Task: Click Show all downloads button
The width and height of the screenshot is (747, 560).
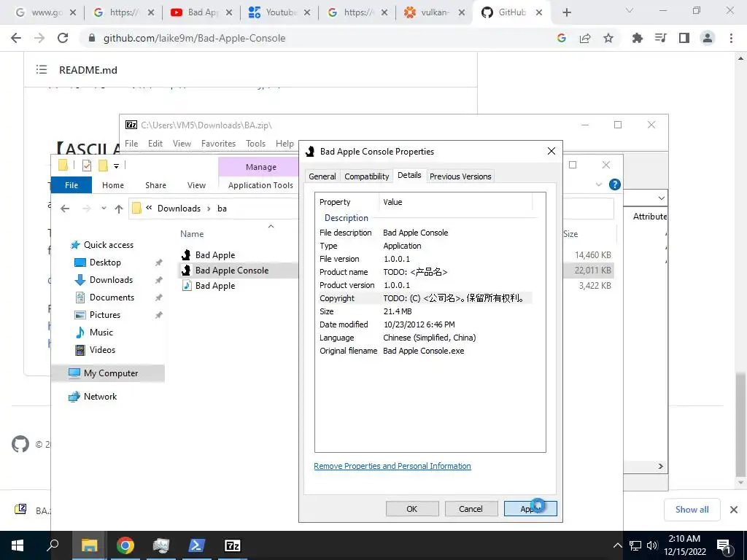Action: coord(692,510)
